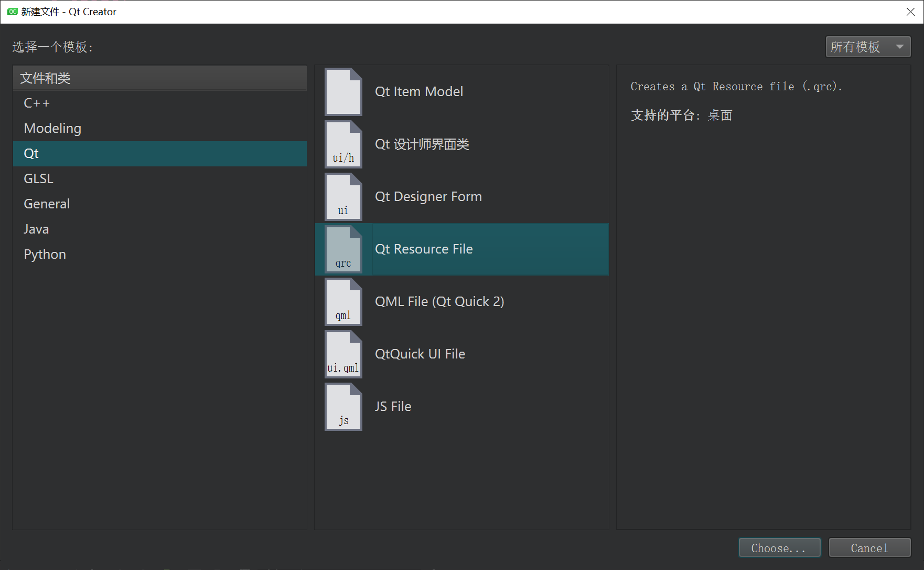Click the 文件和类 category header

tap(160, 78)
